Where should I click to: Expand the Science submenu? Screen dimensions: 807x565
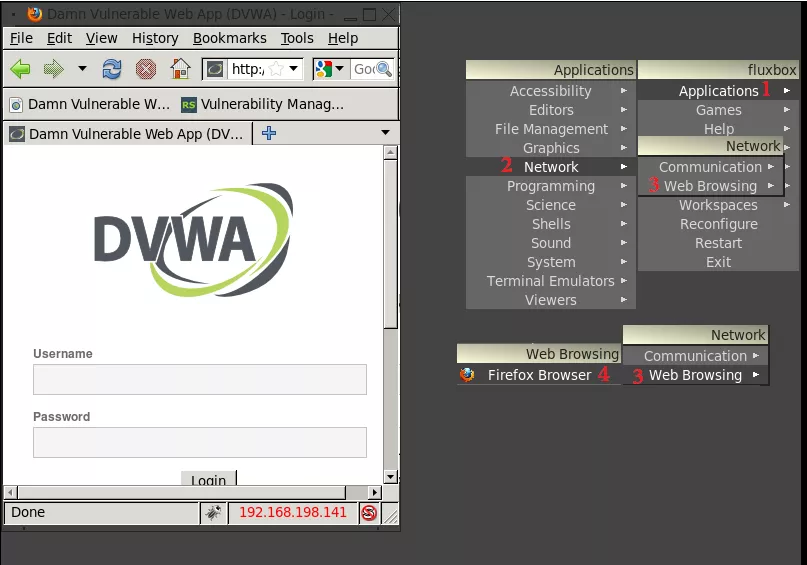click(551, 205)
